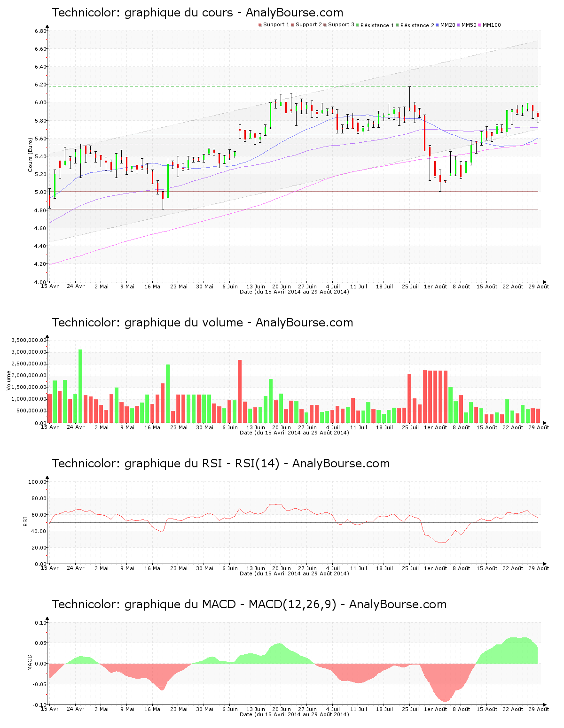This screenshot has width=564, height=728.
Task: Click the 'graphique du RSI - RSI(14)' title
Action: (220, 464)
